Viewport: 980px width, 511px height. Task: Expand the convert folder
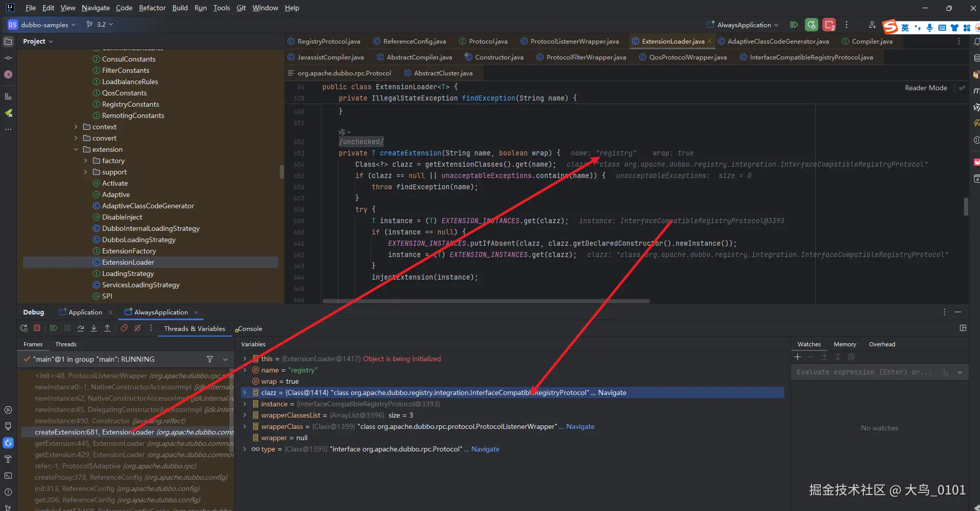coord(76,138)
